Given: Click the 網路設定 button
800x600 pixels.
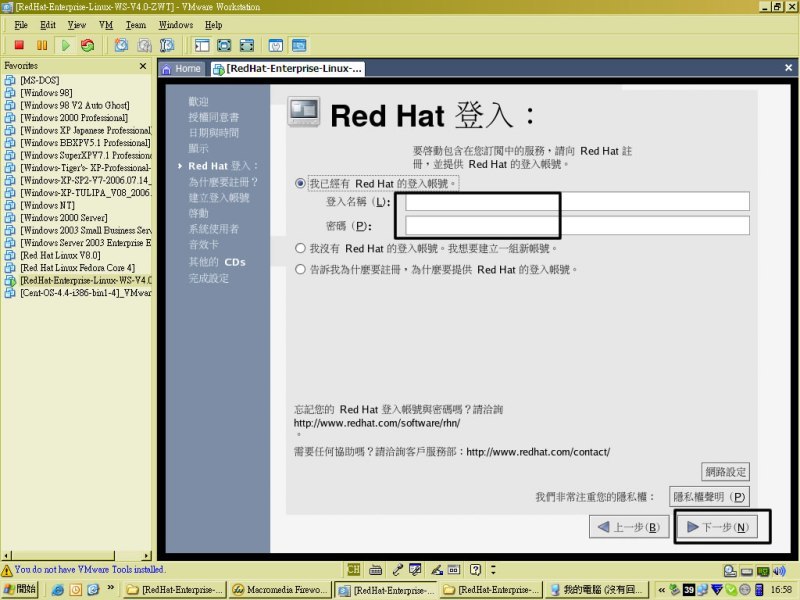Looking at the screenshot, I should coord(725,472).
